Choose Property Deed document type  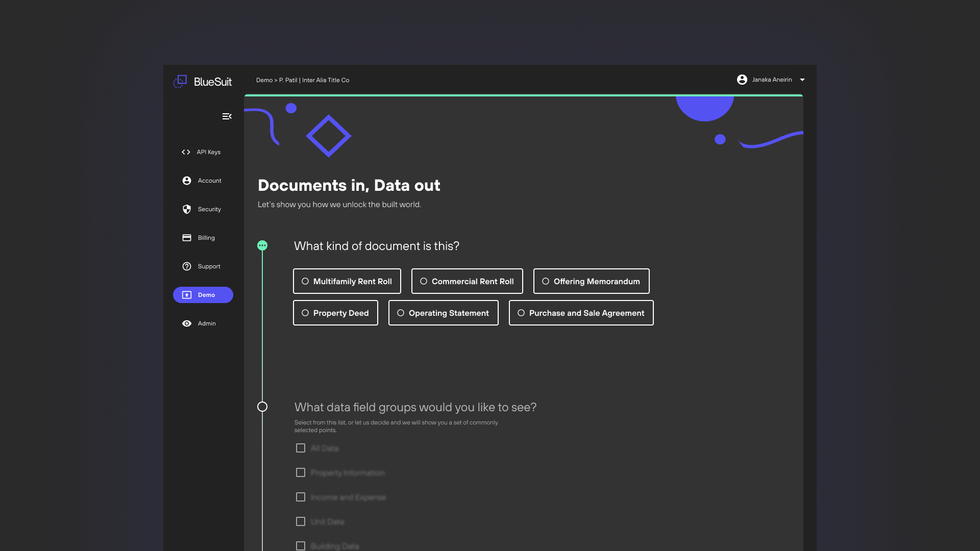coord(335,313)
